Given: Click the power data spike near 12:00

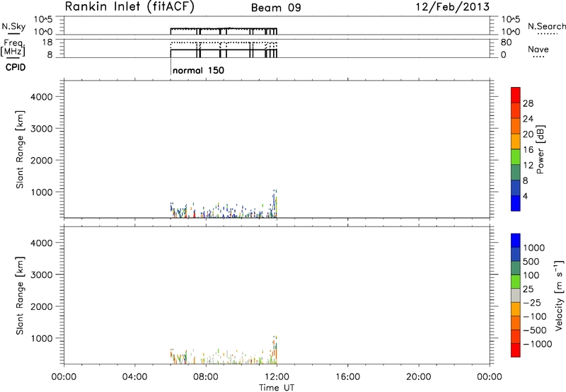Looking at the screenshot, I should coord(275,203).
